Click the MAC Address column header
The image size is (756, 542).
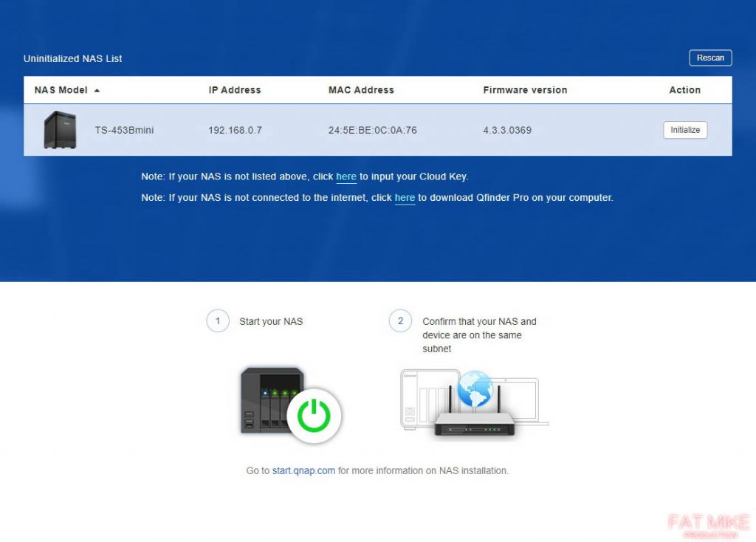click(x=361, y=90)
